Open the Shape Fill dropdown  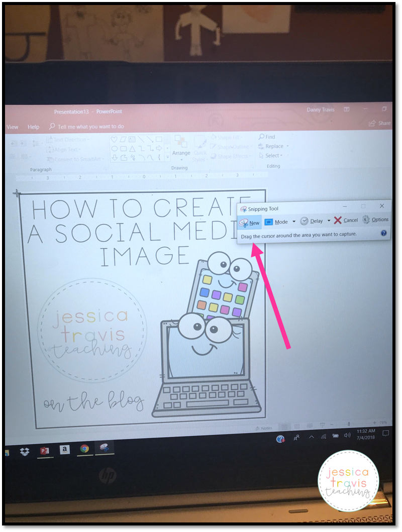click(227, 138)
